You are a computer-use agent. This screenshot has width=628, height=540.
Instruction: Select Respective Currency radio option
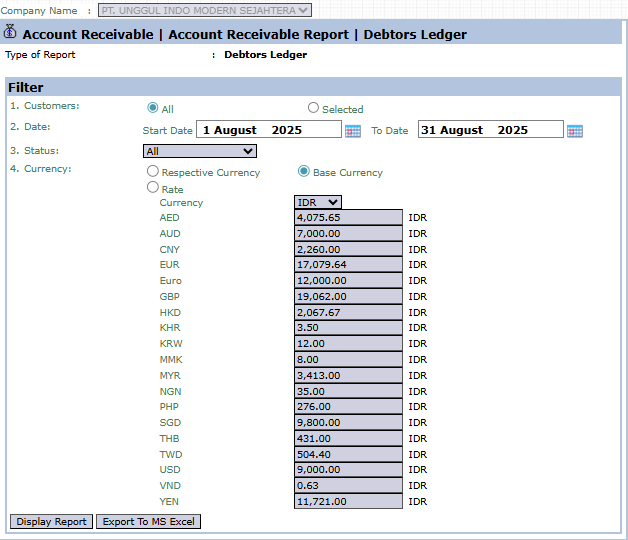coord(153,172)
